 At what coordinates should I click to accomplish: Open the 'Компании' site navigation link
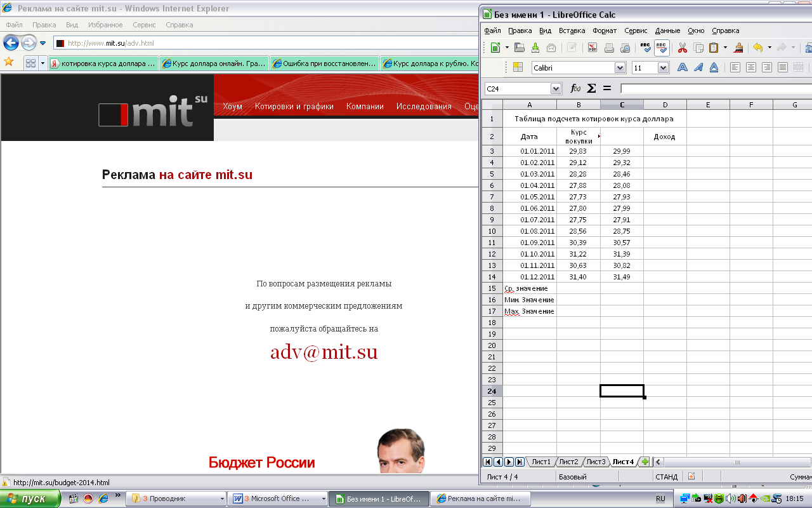(x=365, y=106)
